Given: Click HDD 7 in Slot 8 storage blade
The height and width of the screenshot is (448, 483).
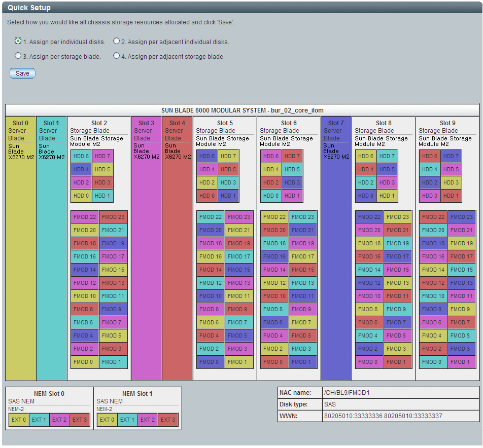Looking at the screenshot, I should coord(387,156).
